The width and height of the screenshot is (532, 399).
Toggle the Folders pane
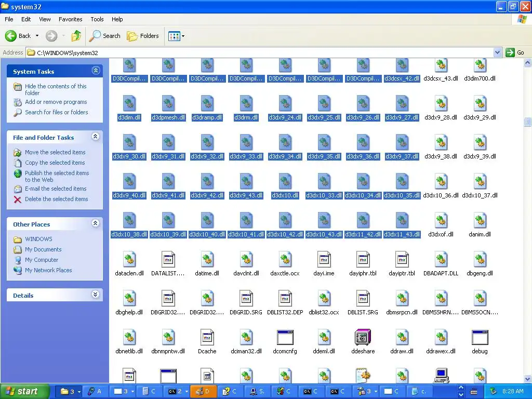(143, 36)
